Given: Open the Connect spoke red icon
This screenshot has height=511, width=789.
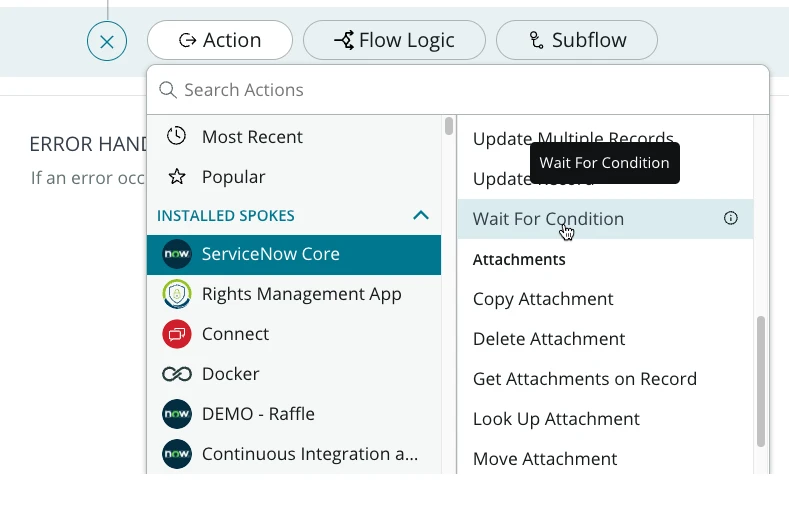Looking at the screenshot, I should pos(176,334).
